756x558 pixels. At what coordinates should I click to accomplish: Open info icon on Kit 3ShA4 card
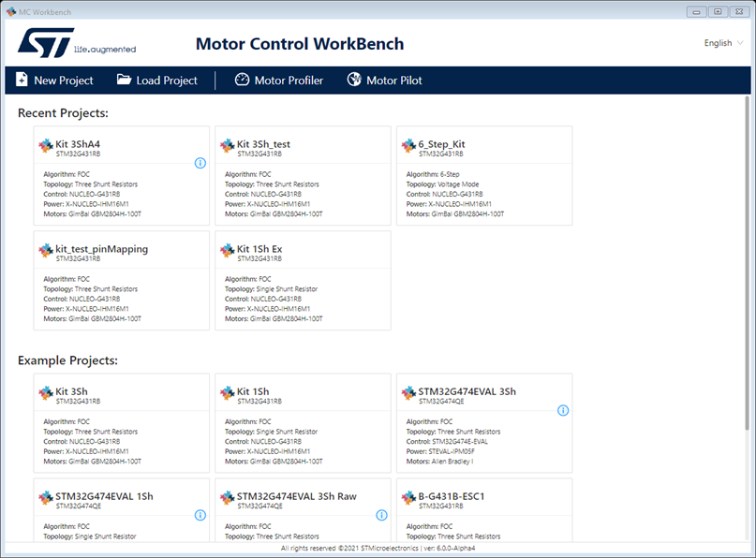click(x=200, y=163)
